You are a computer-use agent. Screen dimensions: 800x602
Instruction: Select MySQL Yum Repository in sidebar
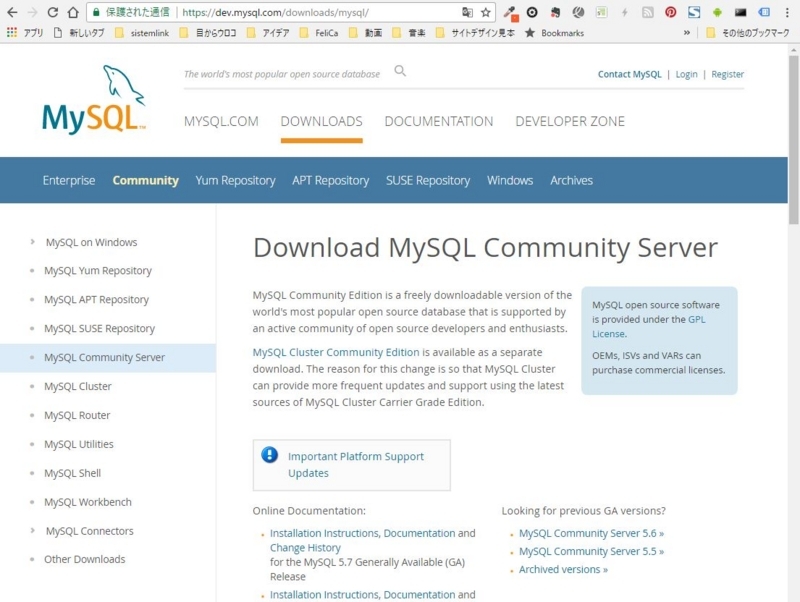(x=98, y=271)
